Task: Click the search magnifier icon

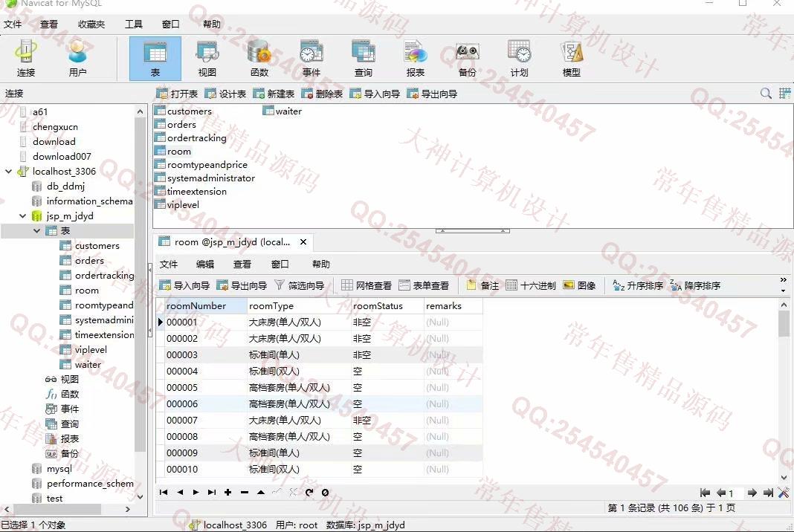Action: (x=766, y=93)
